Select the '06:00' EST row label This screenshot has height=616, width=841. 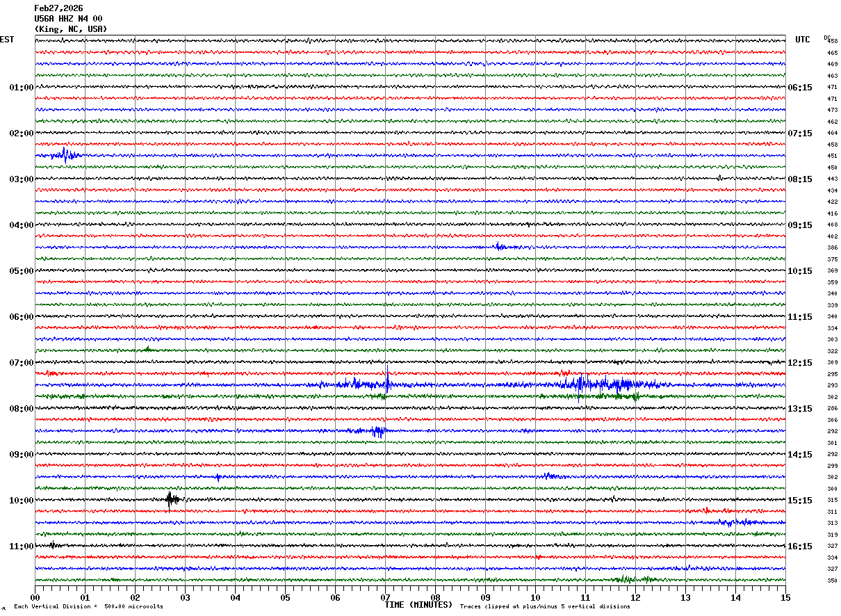tap(21, 317)
